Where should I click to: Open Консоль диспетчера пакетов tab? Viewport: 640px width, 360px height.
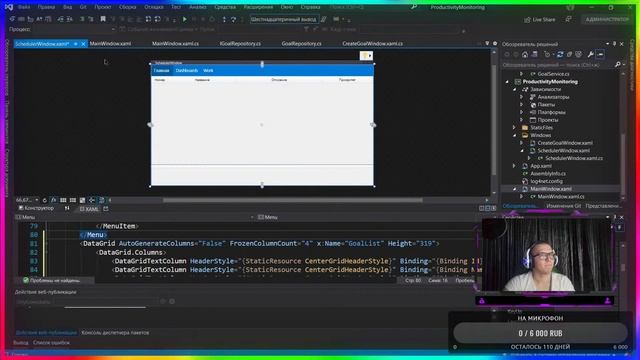coord(115,333)
